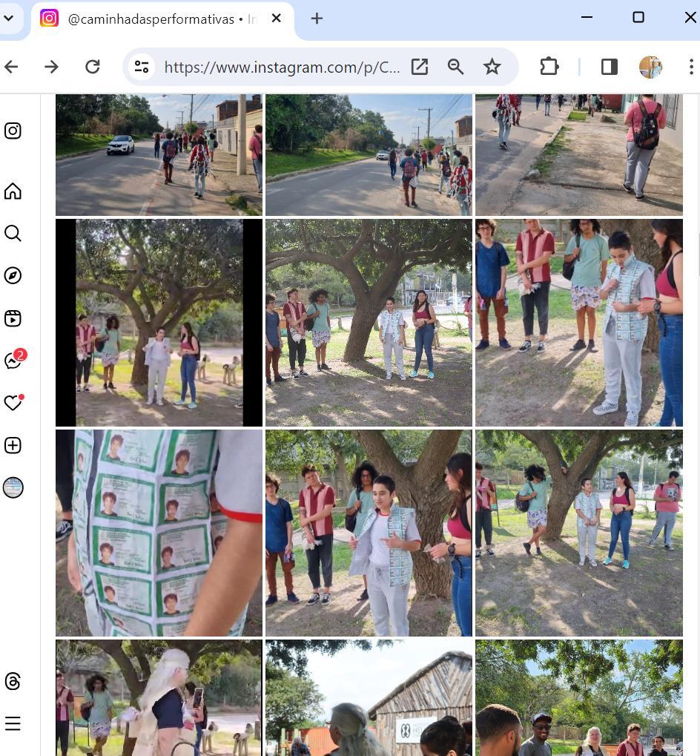Open Instagram logo home link in sidebar

click(13, 131)
